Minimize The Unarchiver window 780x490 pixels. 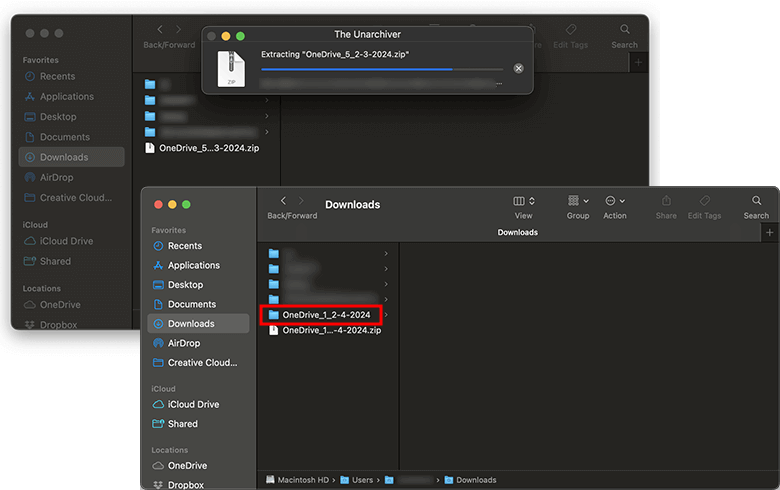225,36
